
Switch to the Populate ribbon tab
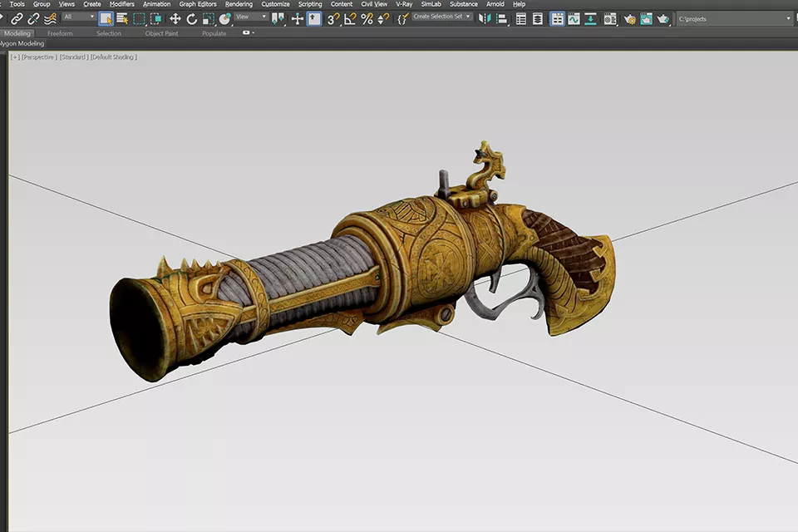tap(214, 33)
